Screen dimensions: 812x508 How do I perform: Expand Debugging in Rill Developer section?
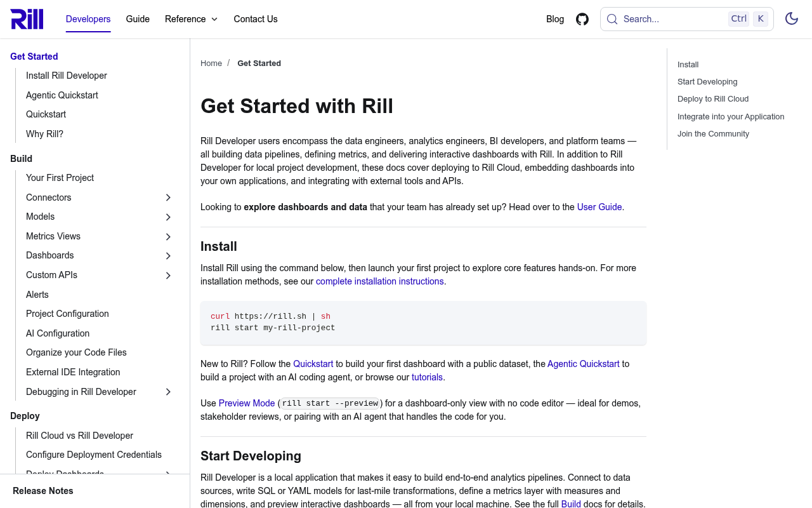coord(169,392)
